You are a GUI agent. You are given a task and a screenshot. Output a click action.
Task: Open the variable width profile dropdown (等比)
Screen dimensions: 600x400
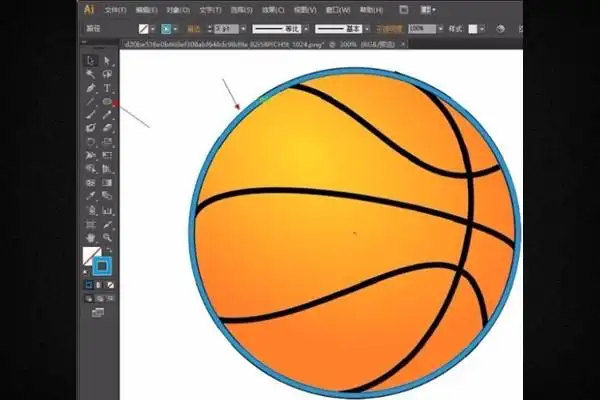click(x=306, y=29)
